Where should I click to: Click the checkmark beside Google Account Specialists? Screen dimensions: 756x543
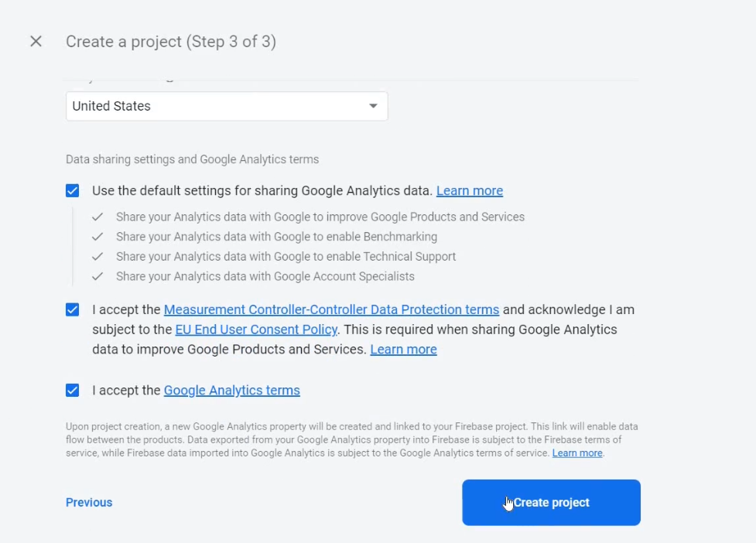coord(97,277)
